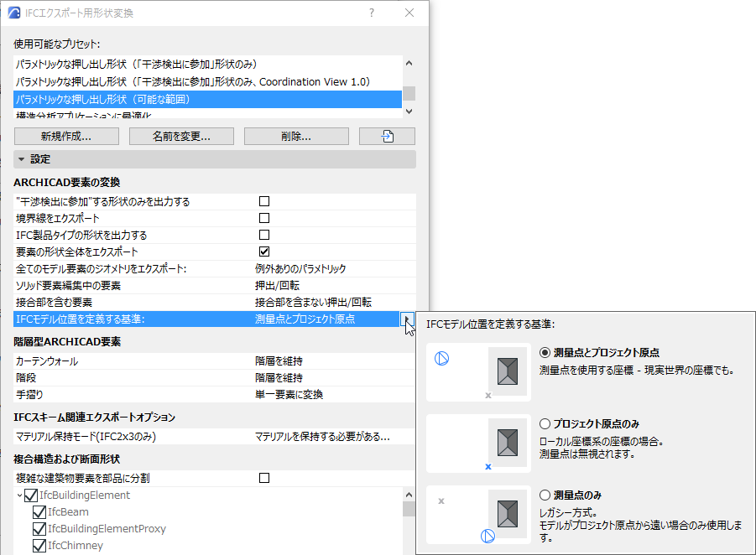Select the Coordination View 1.0 preset
Screen dimensions: 756x555
click(208, 82)
